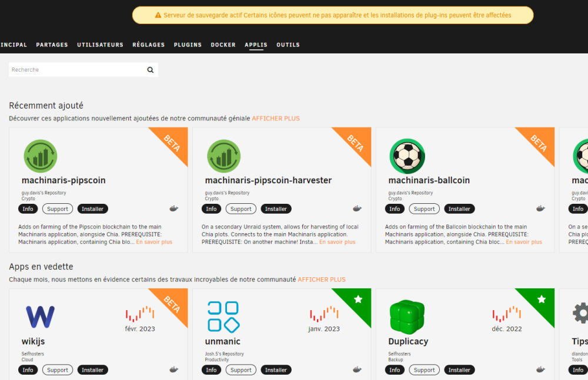Click Info button for machinaris-pipscoin-harvester
The width and height of the screenshot is (588, 380).
[x=211, y=209]
